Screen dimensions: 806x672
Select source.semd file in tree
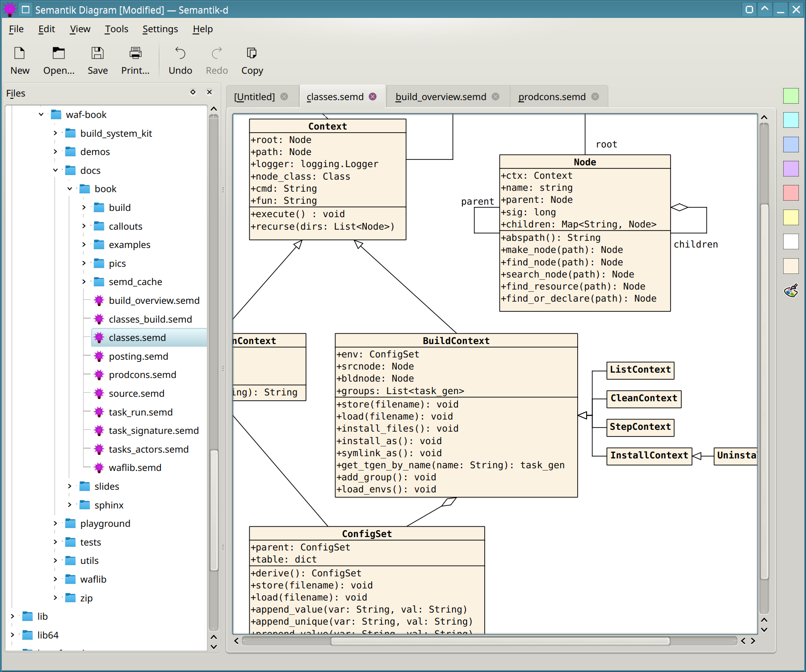coord(136,393)
